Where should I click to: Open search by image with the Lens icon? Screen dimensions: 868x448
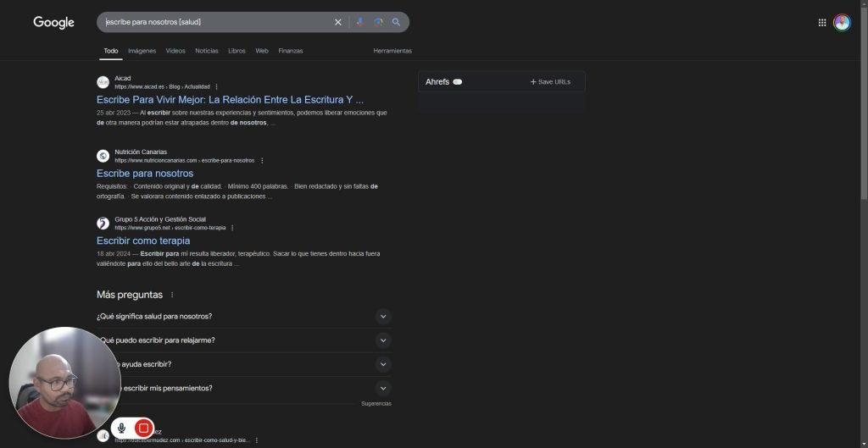(378, 22)
